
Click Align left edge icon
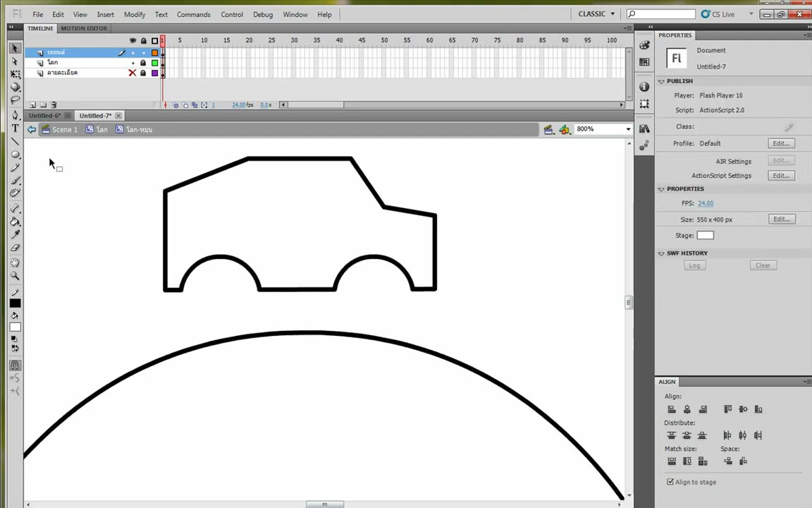point(672,409)
